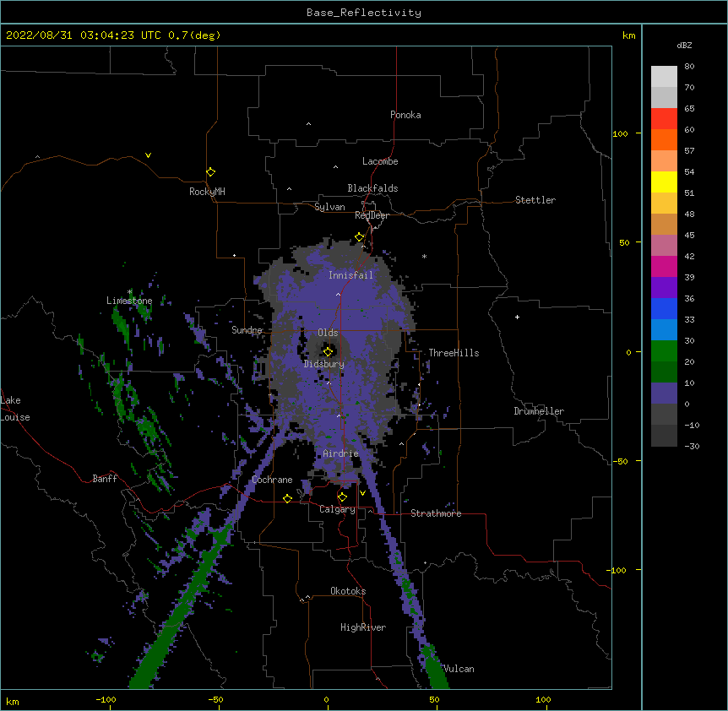
Task: Select the Vulcan town label
Action: (x=459, y=669)
